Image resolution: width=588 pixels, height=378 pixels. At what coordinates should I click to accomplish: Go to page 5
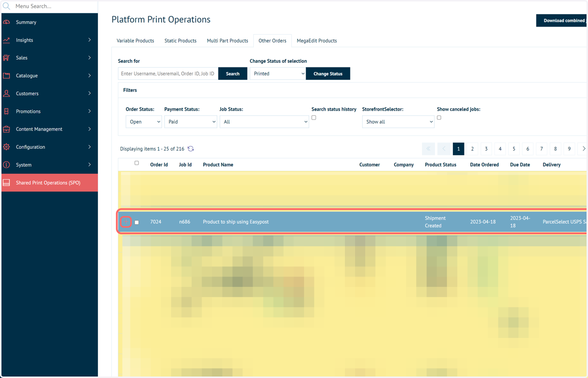pyautogui.click(x=514, y=149)
